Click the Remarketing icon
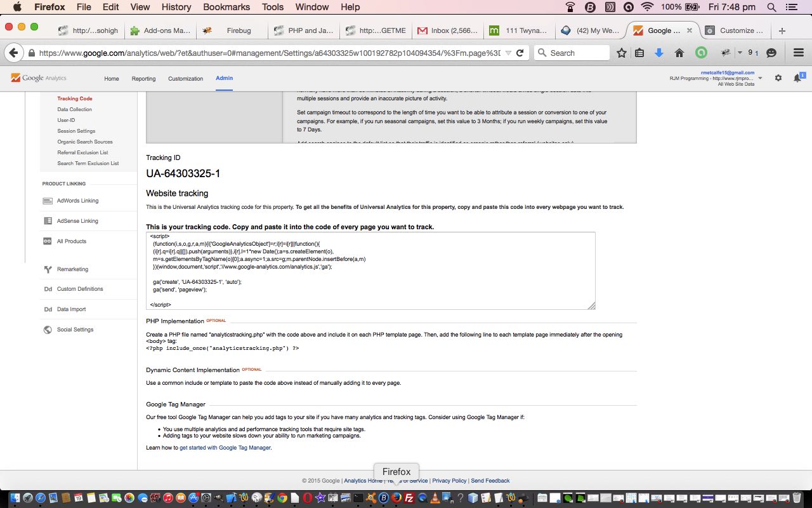 tap(48, 269)
